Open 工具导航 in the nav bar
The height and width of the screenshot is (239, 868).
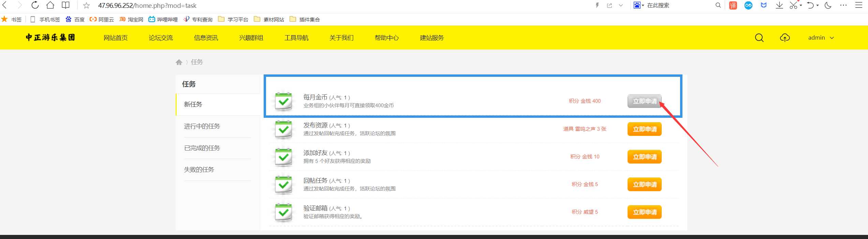(x=296, y=38)
